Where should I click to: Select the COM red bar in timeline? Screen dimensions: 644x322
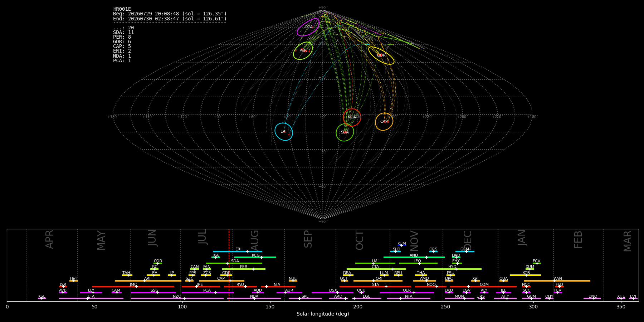[x=483, y=287]
